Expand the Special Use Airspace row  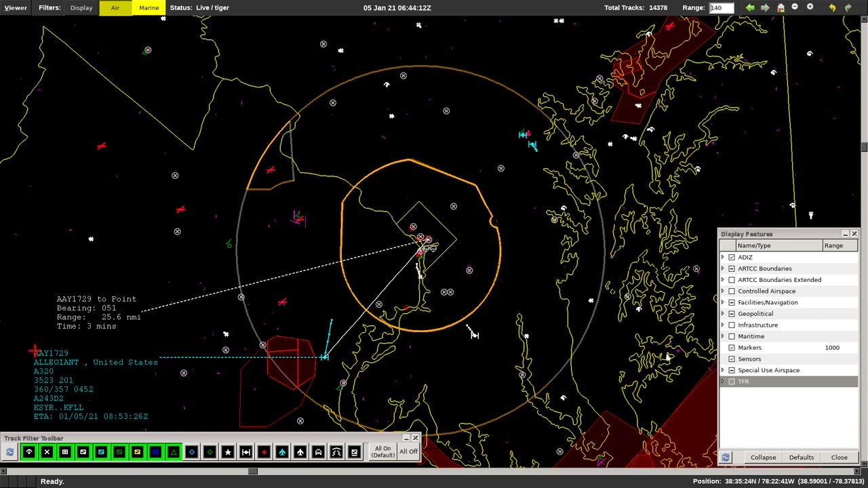(x=723, y=370)
